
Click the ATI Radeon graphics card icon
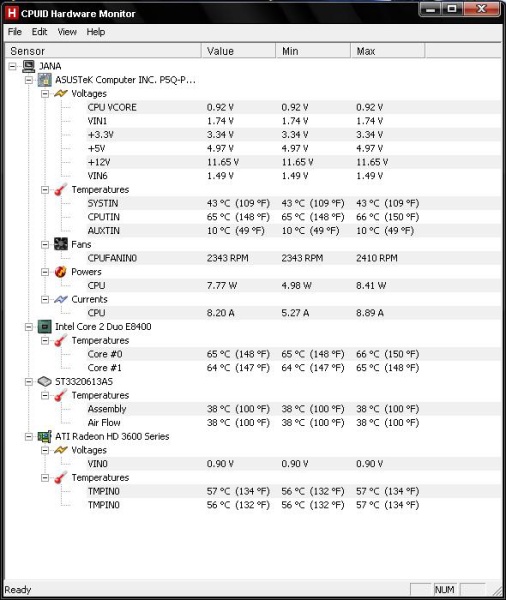[45, 437]
